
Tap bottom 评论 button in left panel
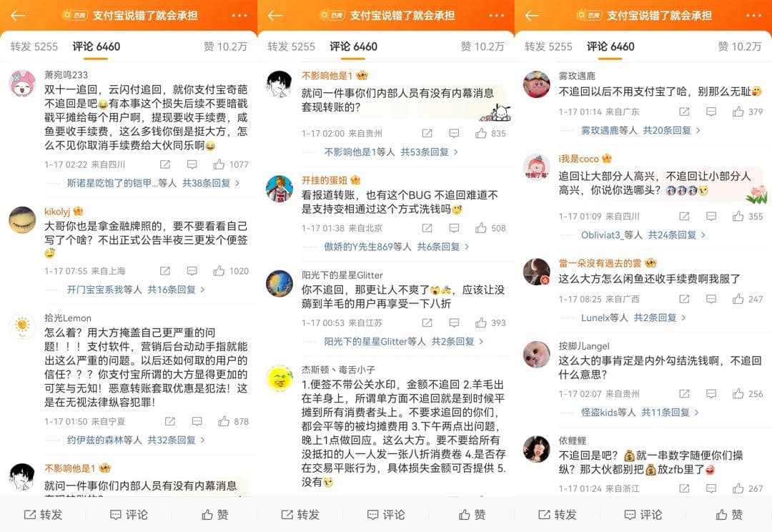[129, 515]
